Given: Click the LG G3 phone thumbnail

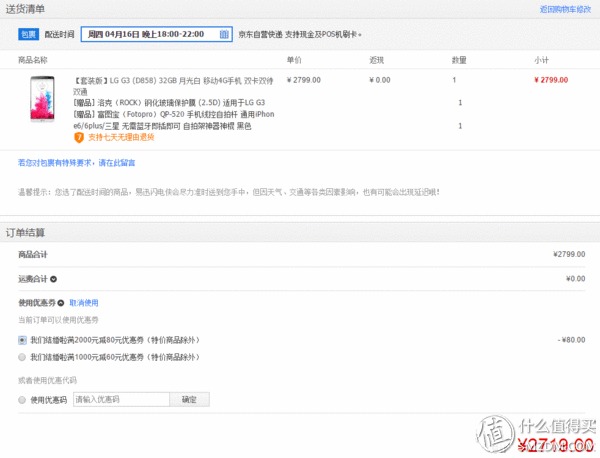Looking at the screenshot, I should pyautogui.click(x=42, y=99).
